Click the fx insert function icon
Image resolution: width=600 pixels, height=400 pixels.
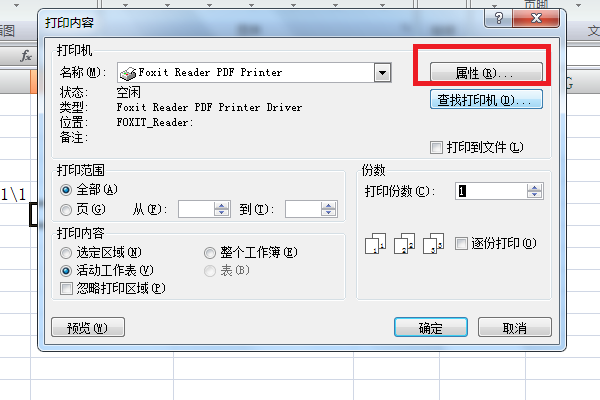[26, 56]
